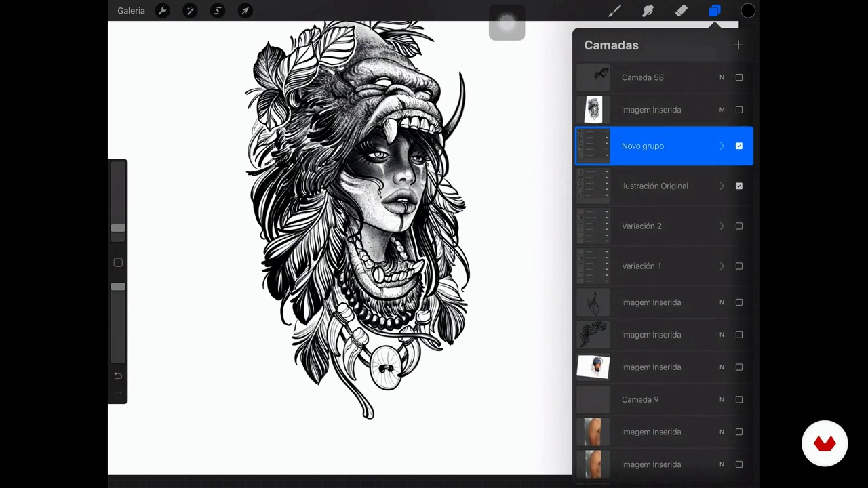Open blend mode N of dark braid layer

[x=722, y=335]
